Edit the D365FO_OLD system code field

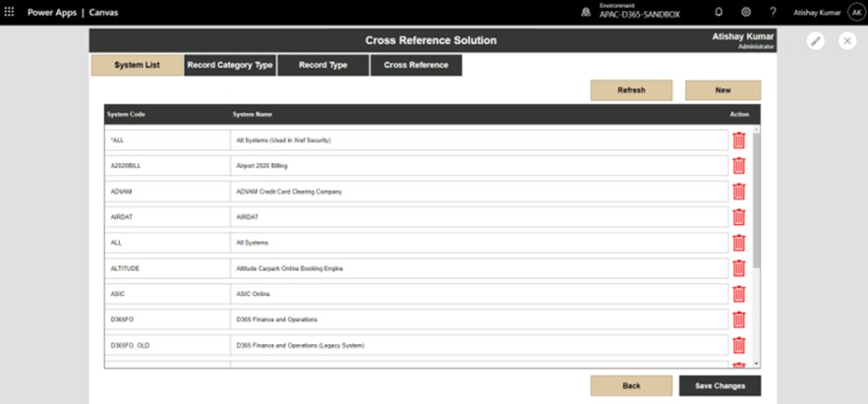[167, 345]
